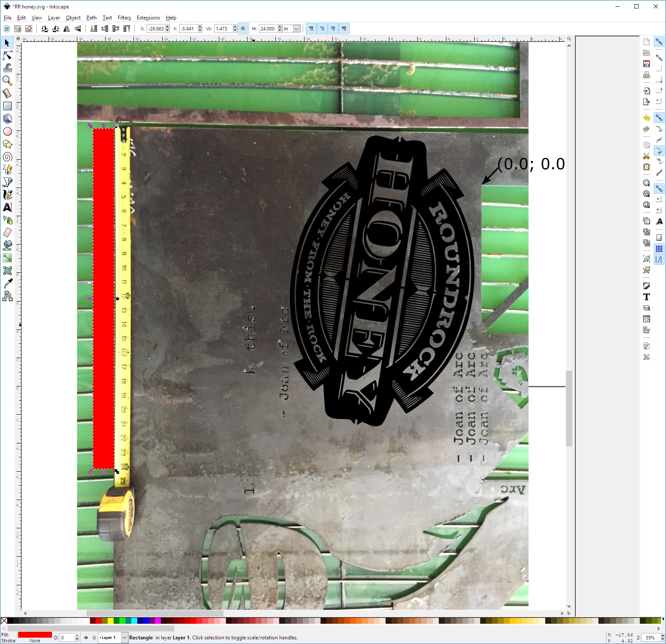Open the Path menu

(x=91, y=18)
